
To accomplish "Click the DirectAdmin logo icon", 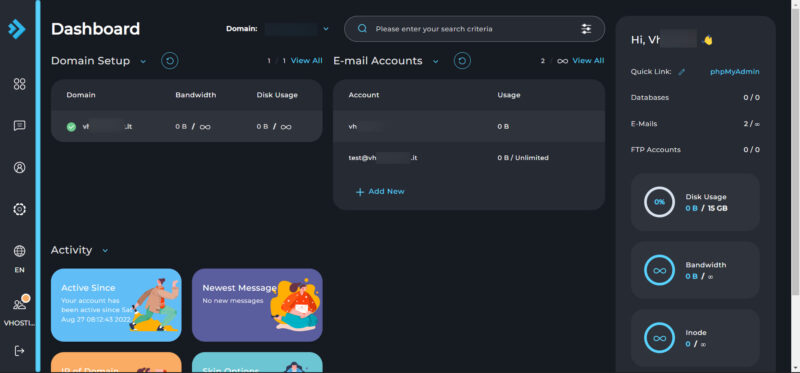I will [17, 29].
